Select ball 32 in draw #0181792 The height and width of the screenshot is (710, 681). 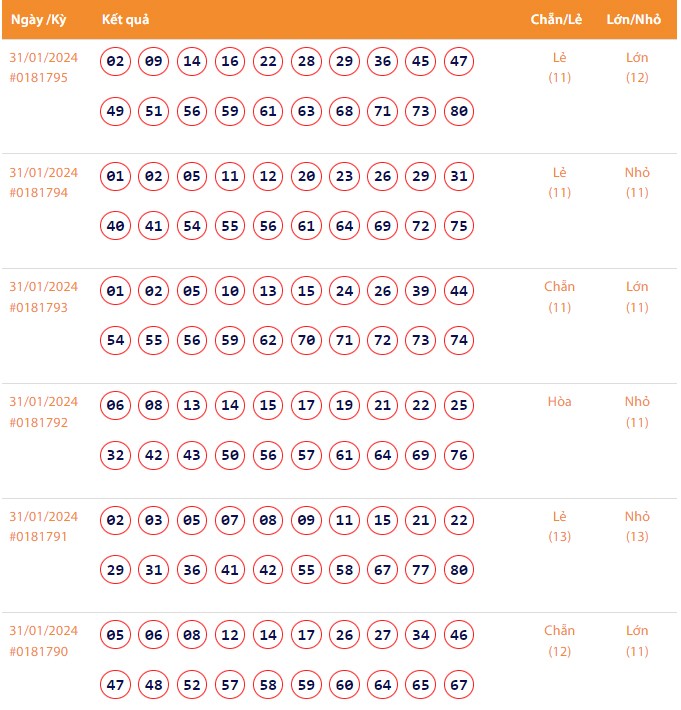pos(116,455)
